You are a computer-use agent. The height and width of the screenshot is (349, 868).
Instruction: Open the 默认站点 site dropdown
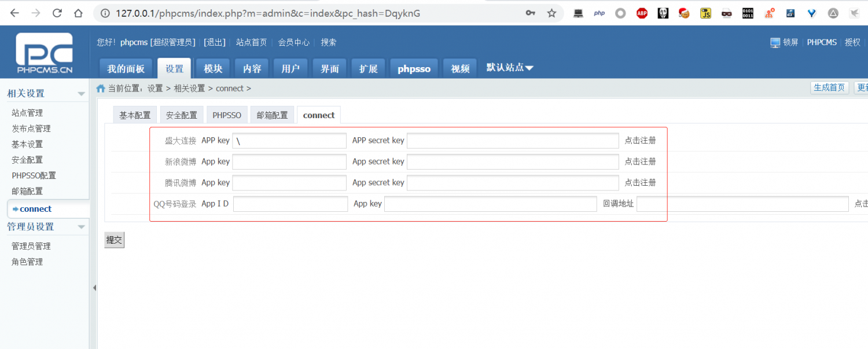click(x=510, y=68)
